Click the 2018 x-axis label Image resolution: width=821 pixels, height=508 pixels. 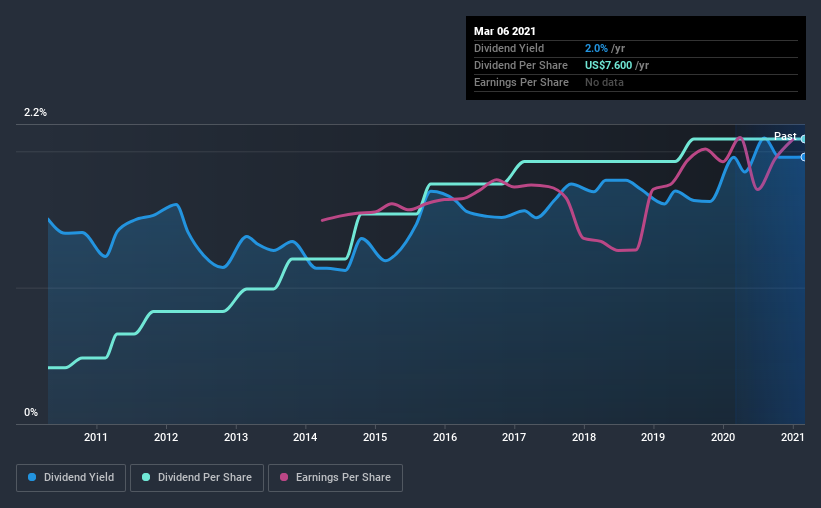coord(584,437)
